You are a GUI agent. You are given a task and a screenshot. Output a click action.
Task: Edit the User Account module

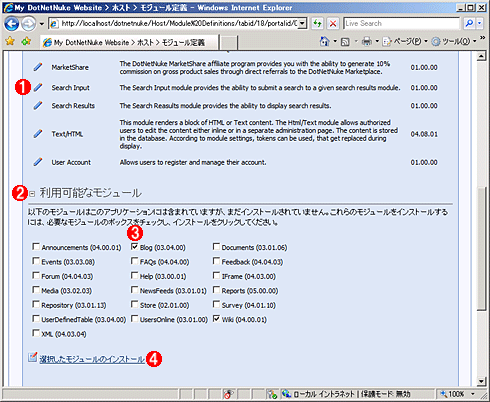click(38, 162)
